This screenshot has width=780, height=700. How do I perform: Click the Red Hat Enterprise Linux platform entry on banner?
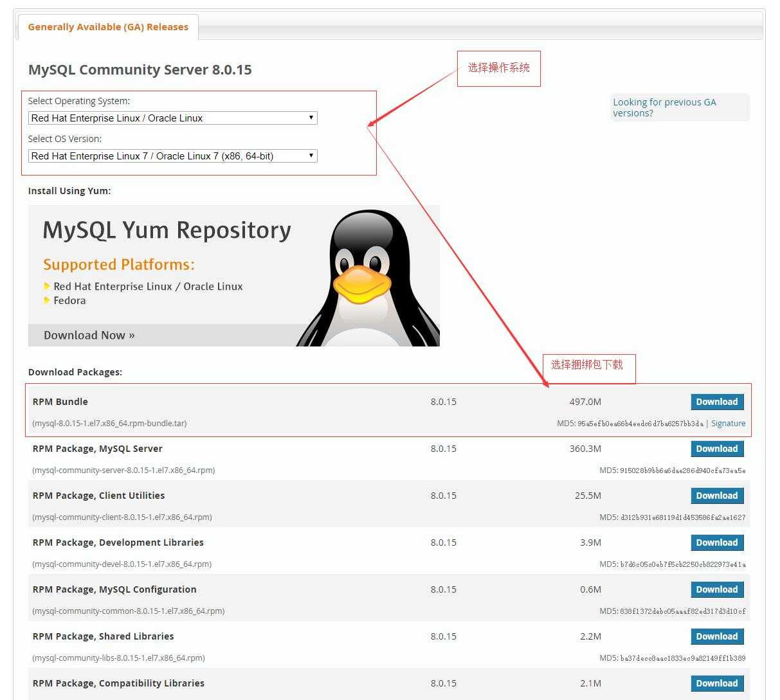pyautogui.click(x=148, y=287)
